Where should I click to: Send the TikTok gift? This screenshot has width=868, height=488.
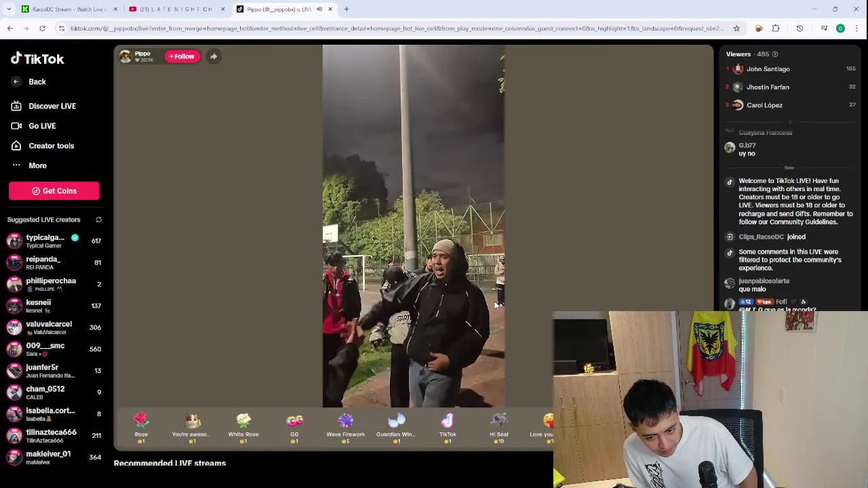pos(448,428)
